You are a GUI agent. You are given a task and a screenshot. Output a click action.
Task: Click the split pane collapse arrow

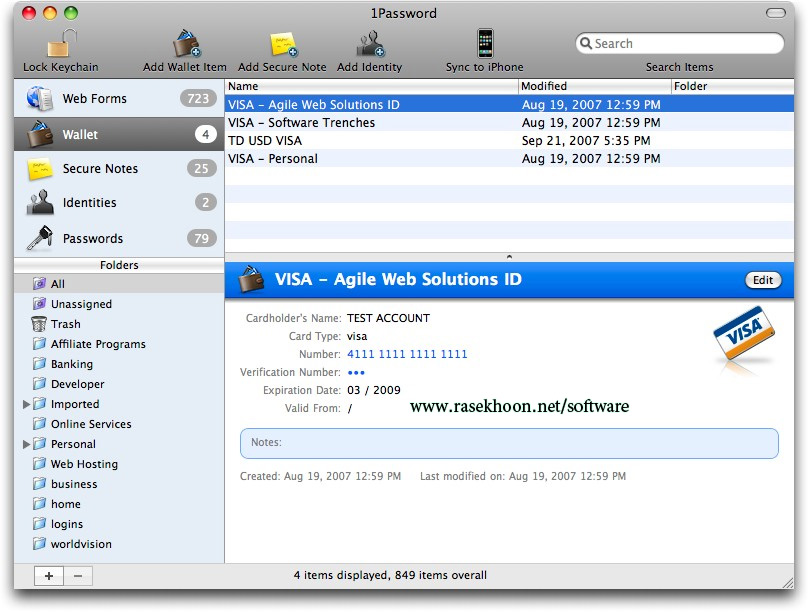[x=509, y=257]
